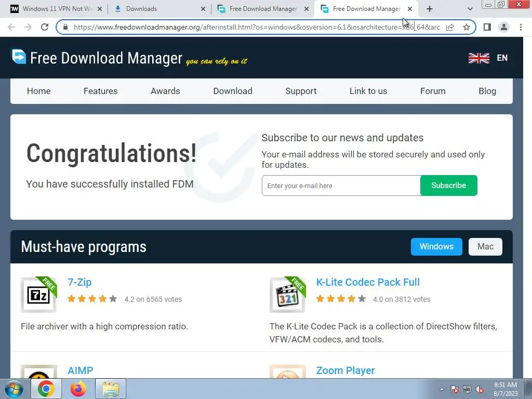Launch Firefox from the taskbar
The height and width of the screenshot is (399, 532).
pyautogui.click(x=78, y=389)
